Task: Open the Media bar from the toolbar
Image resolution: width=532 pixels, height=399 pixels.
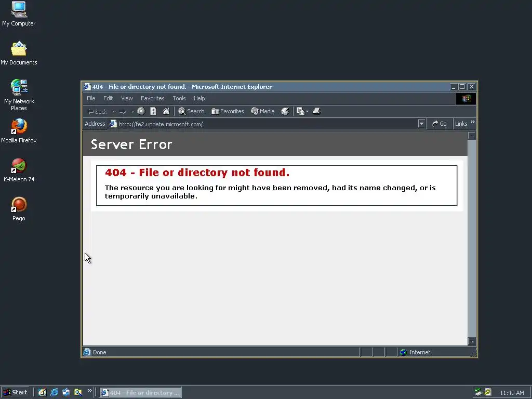Action: pyautogui.click(x=262, y=111)
